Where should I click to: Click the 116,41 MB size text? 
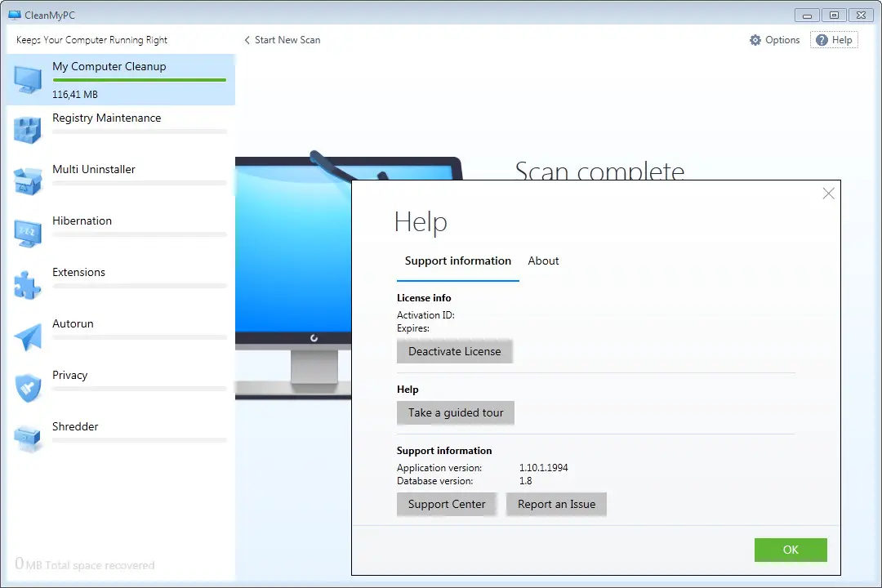pos(75,95)
